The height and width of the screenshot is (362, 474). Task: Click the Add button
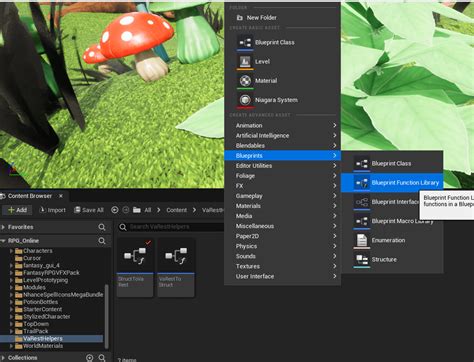point(17,210)
